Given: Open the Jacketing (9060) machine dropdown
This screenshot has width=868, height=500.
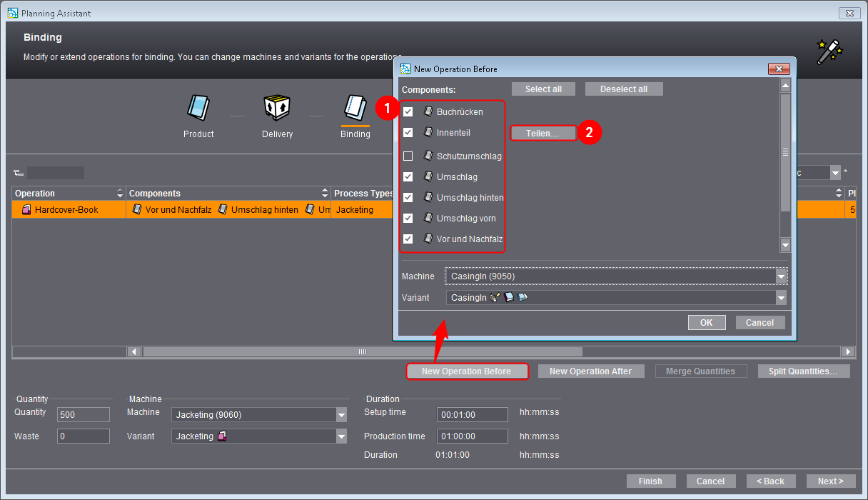Looking at the screenshot, I should pyautogui.click(x=340, y=415).
